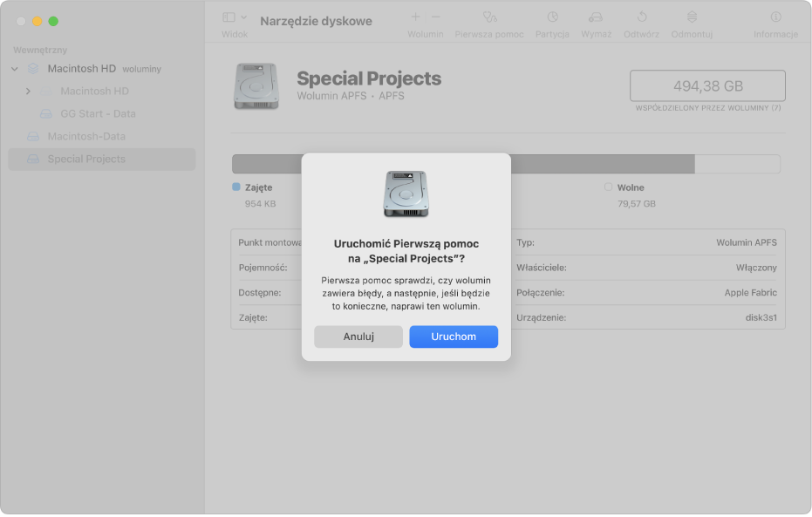The width and height of the screenshot is (812, 517).
Task: Click the Narzędzie dyskowe window title
Action: click(x=316, y=21)
